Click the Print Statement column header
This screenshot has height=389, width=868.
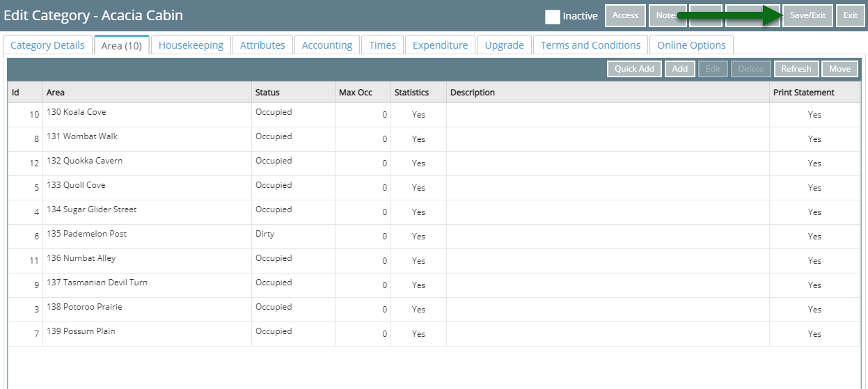pyautogui.click(x=814, y=93)
